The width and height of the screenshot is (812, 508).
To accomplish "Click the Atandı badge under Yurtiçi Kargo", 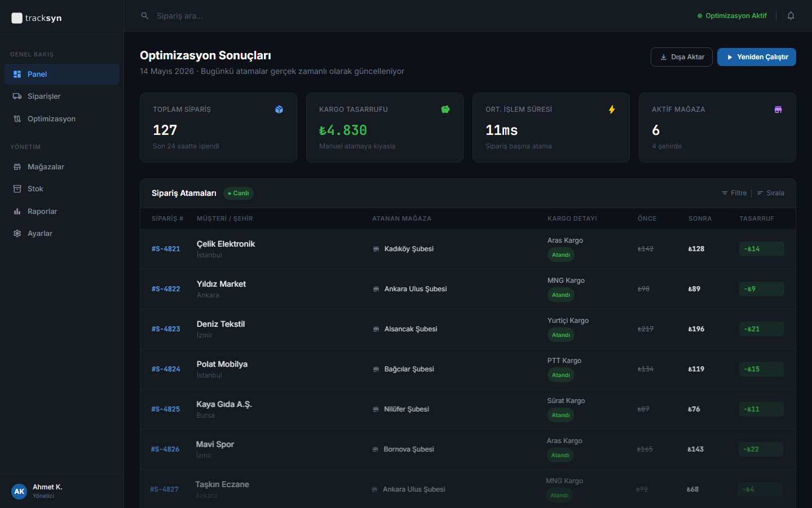I will pyautogui.click(x=561, y=335).
